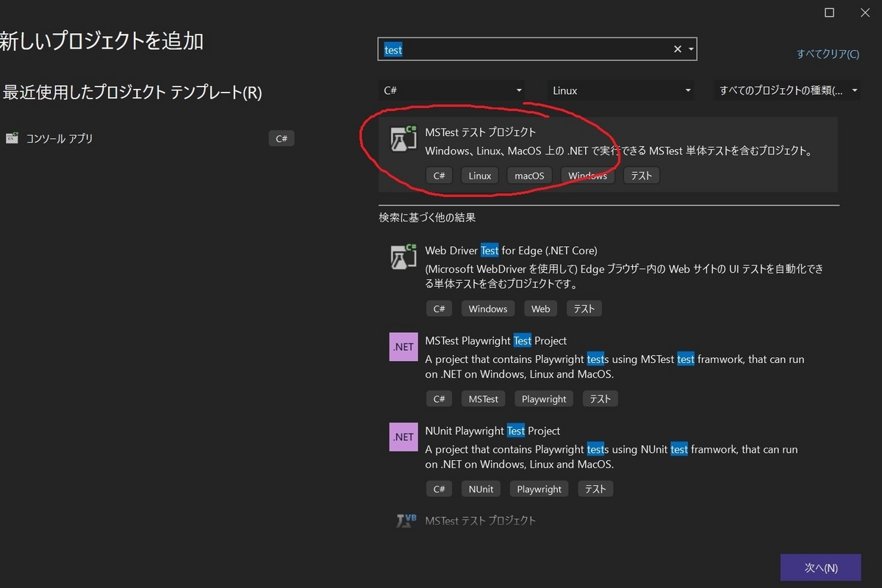Click the Linux tag under MSTest project
Viewport: 882px width, 588px height.
pos(480,176)
